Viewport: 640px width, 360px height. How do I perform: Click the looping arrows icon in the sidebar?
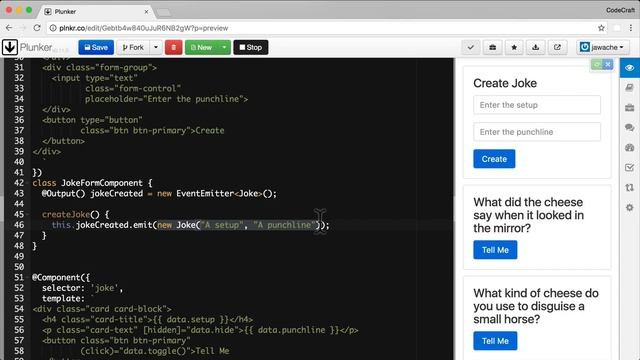pos(629,187)
